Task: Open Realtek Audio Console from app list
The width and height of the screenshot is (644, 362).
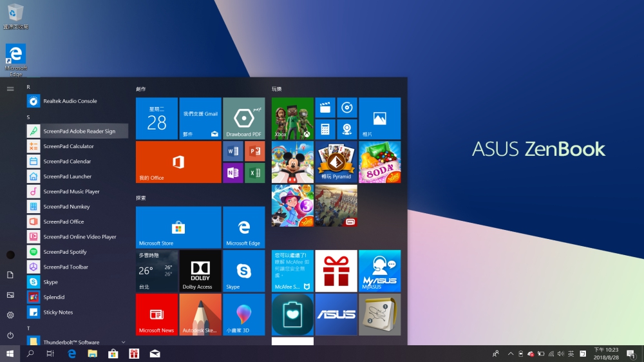Action: [x=70, y=101]
